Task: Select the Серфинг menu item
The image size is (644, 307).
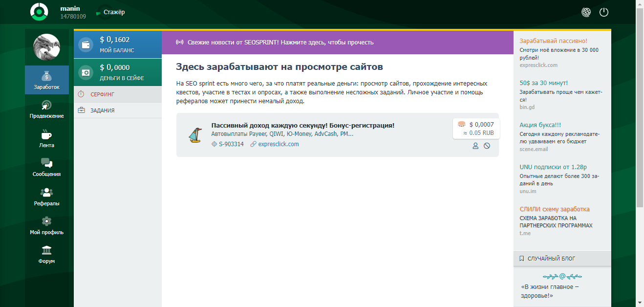Action: pos(118,94)
